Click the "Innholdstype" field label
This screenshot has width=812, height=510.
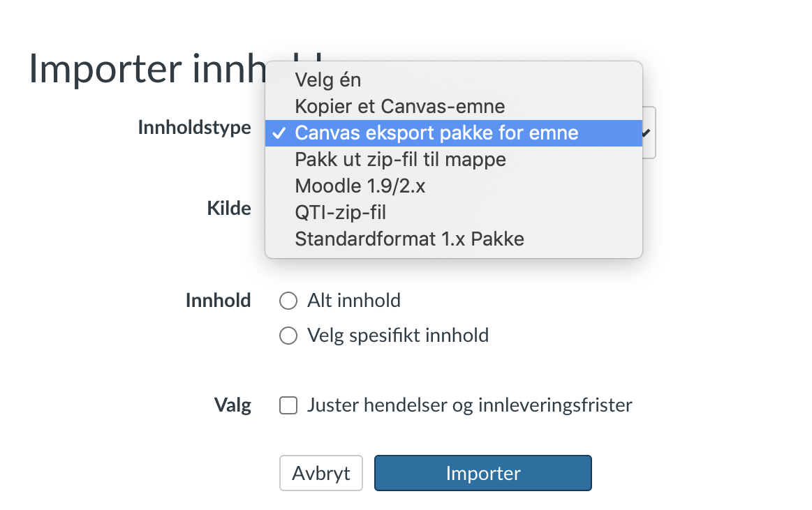point(194,128)
